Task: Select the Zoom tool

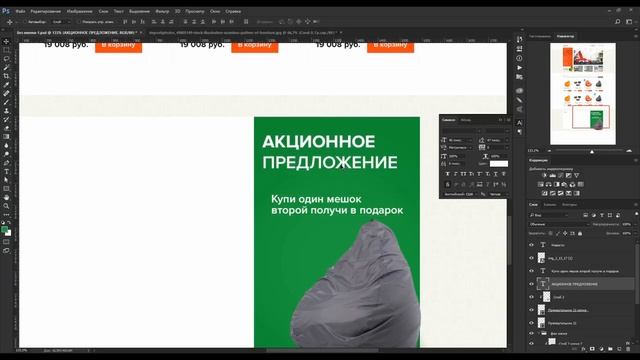Action: coord(6,206)
